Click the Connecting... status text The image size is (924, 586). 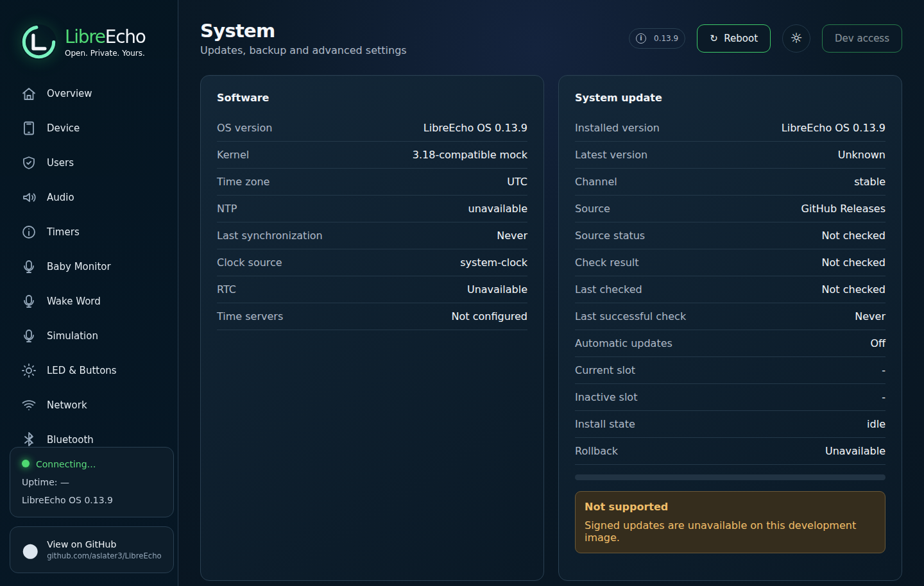coord(65,464)
